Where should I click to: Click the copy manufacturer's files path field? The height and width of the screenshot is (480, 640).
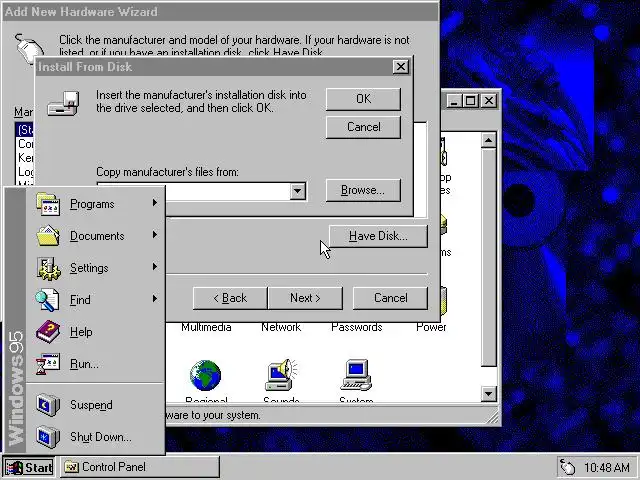pyautogui.click(x=228, y=191)
